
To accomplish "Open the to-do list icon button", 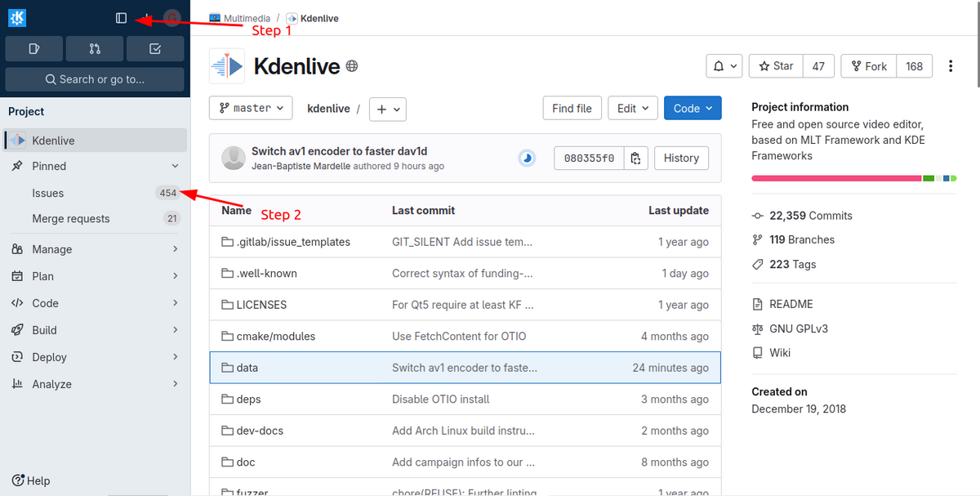I will point(155,49).
